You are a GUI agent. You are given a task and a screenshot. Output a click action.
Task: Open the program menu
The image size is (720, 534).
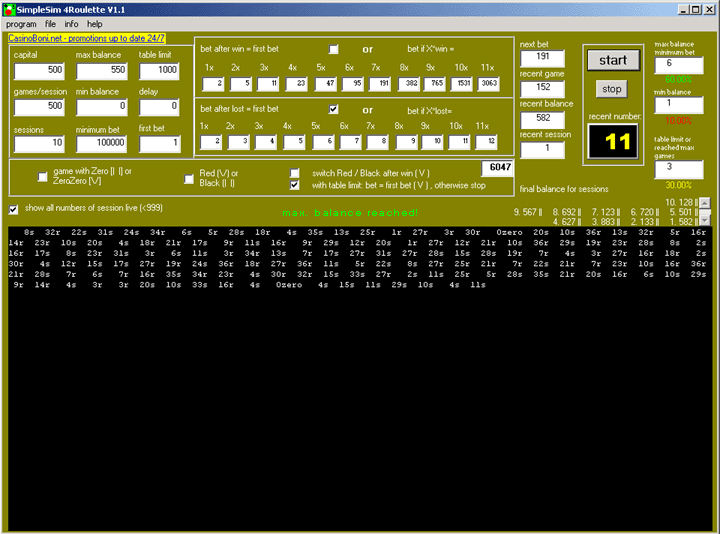21,24
